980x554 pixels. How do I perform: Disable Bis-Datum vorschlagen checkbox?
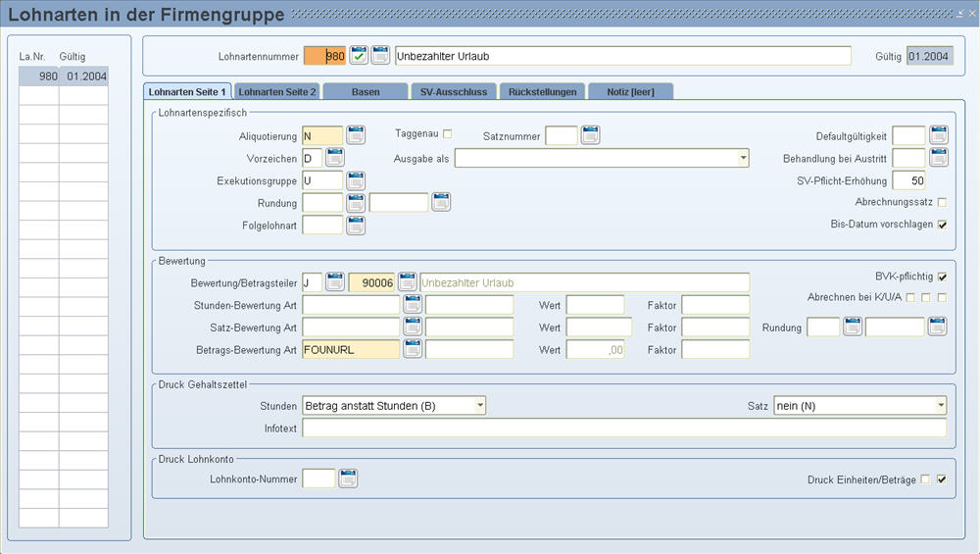(942, 225)
